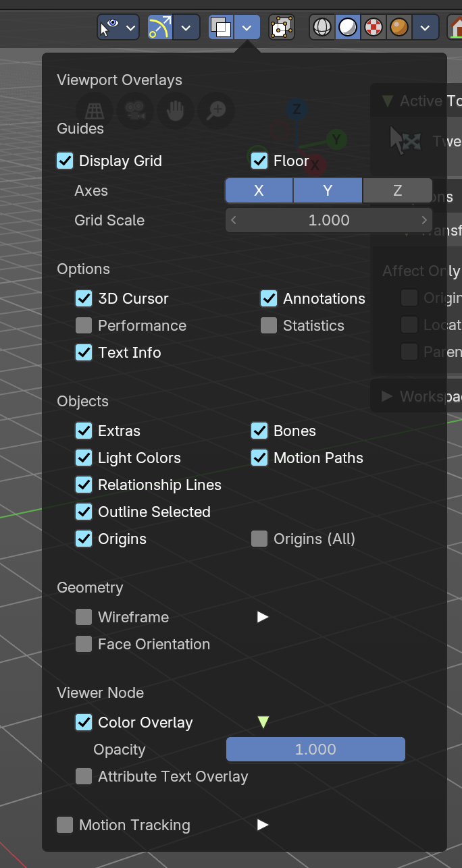This screenshot has height=868, width=462.
Task: Toggle the Show Overlays button
Action: (221, 28)
